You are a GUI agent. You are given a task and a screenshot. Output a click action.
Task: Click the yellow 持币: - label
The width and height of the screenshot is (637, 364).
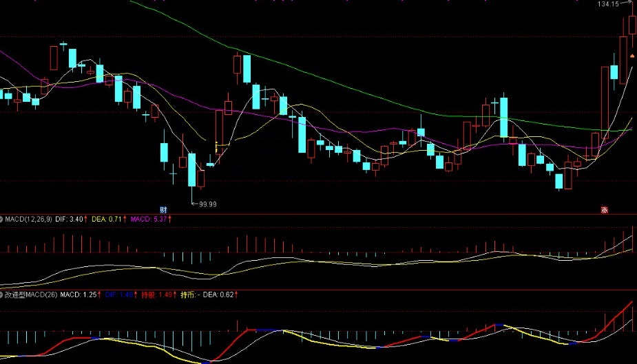(190, 295)
